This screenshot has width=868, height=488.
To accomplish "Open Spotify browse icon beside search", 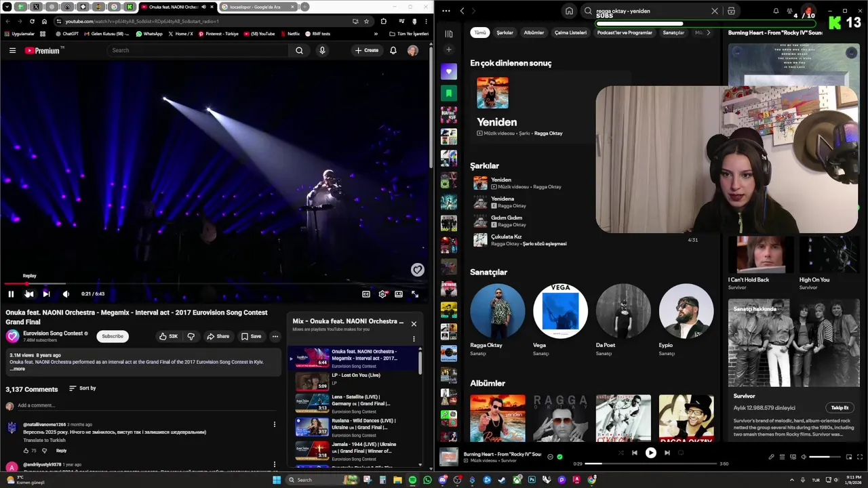I will click(x=731, y=11).
